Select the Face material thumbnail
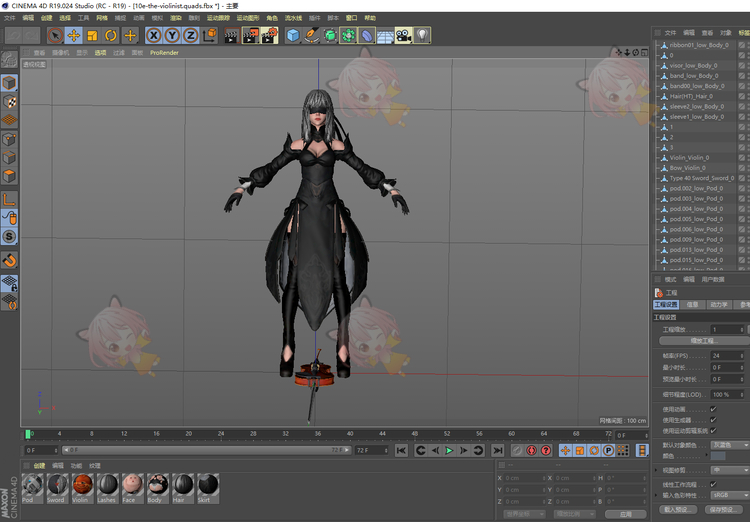 132,489
